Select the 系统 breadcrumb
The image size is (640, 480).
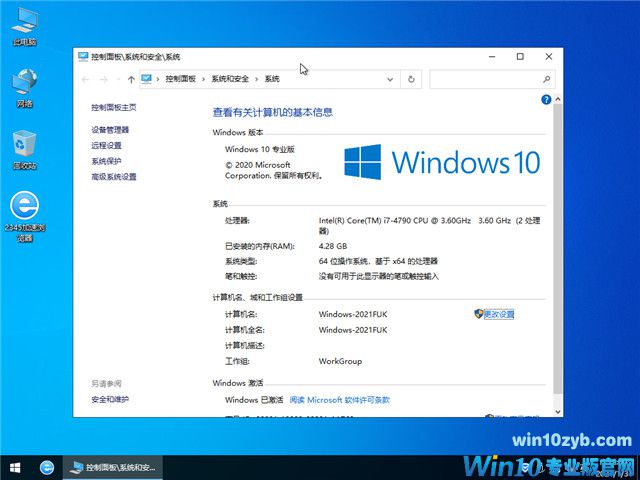272,79
